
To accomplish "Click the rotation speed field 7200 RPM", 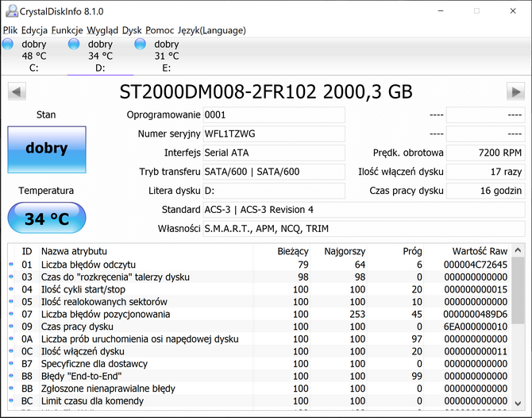I will [485, 153].
